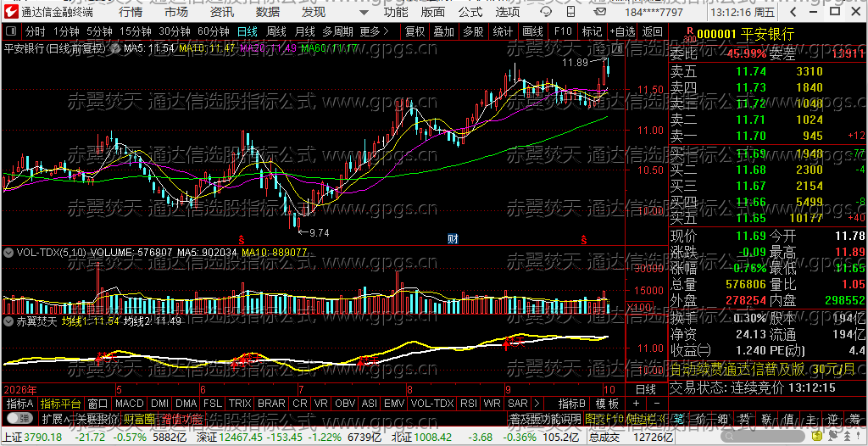
Task: Open the 行情 menu
Action: [x=130, y=12]
